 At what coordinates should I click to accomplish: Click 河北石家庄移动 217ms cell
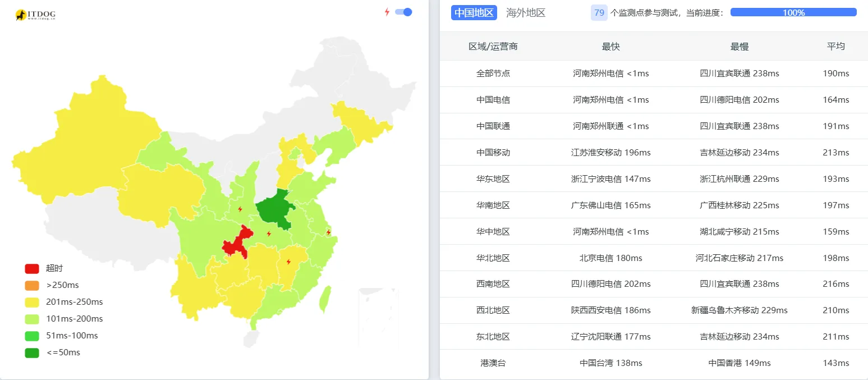click(x=740, y=258)
